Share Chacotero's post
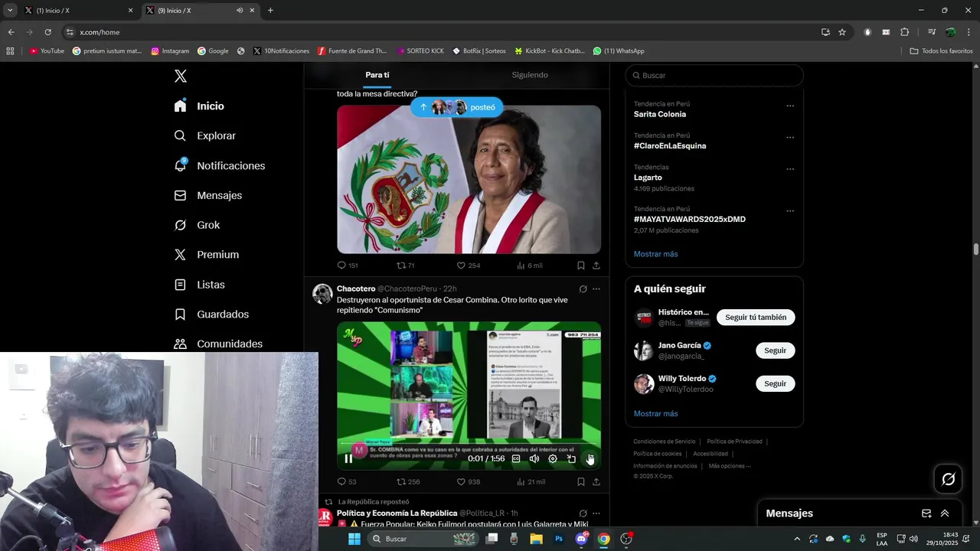 [596, 482]
